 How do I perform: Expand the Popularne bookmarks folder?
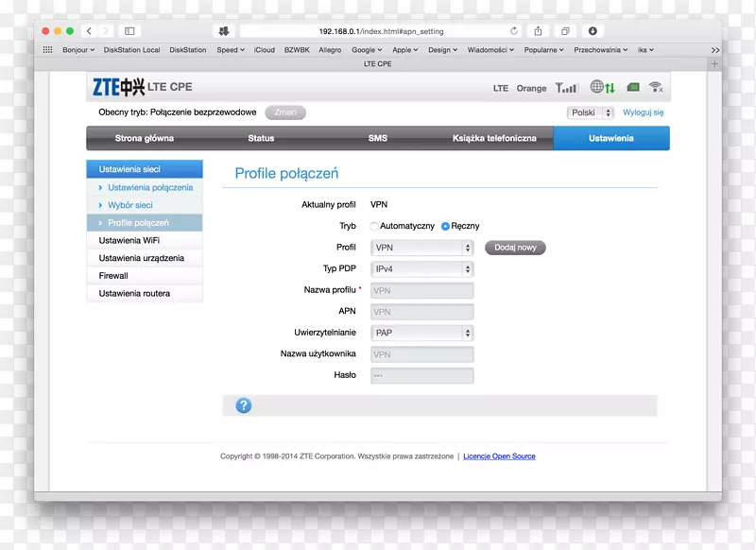click(x=544, y=50)
